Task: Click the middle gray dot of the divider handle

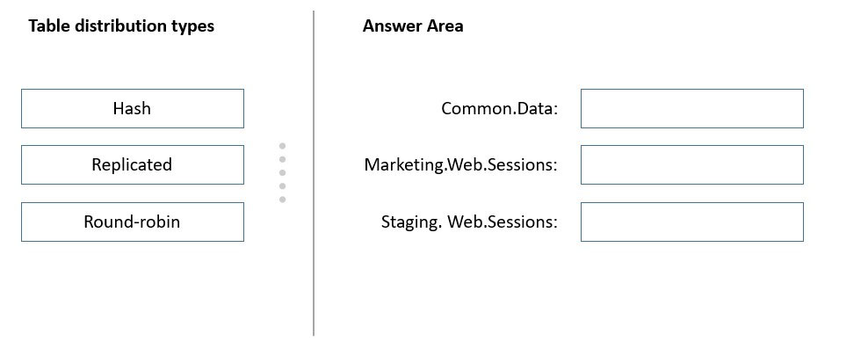Action: point(282,173)
